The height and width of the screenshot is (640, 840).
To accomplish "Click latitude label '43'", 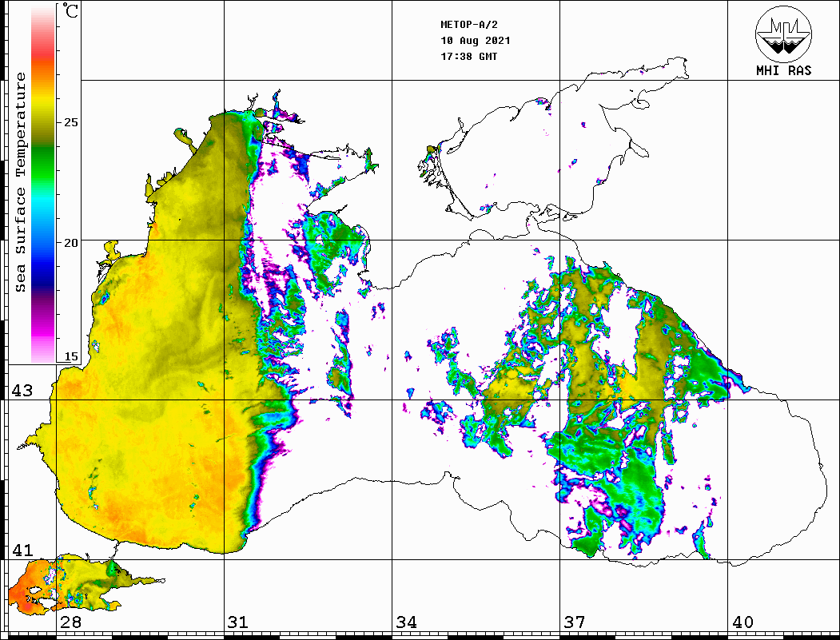I will [22, 391].
